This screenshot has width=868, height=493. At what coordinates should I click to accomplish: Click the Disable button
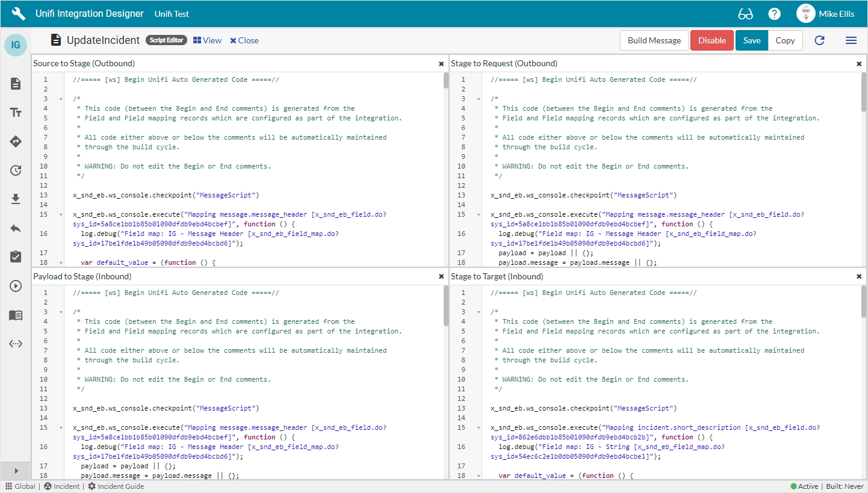(711, 40)
